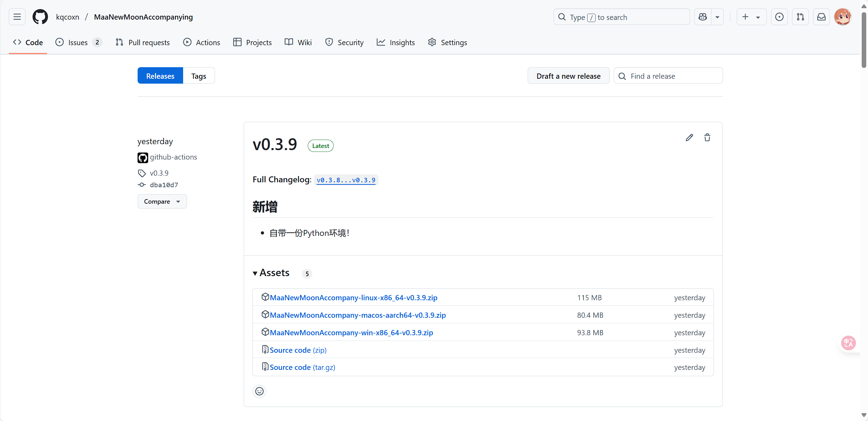Focus the Type / to search box
868x421 pixels.
point(622,17)
